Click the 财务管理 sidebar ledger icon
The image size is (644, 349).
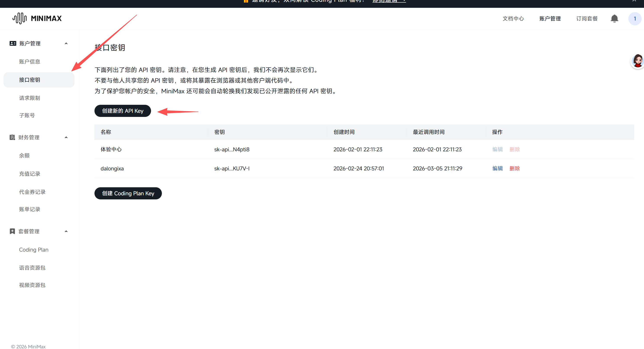pos(12,137)
